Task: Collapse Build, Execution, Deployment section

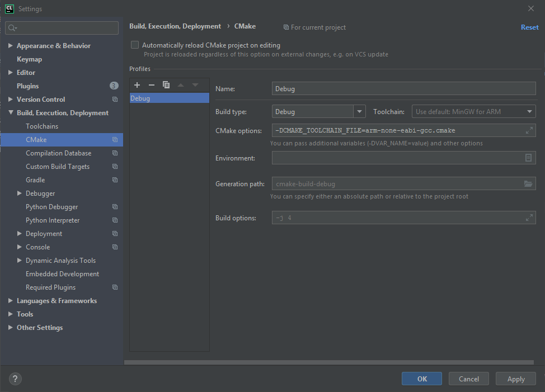Action: click(x=11, y=112)
